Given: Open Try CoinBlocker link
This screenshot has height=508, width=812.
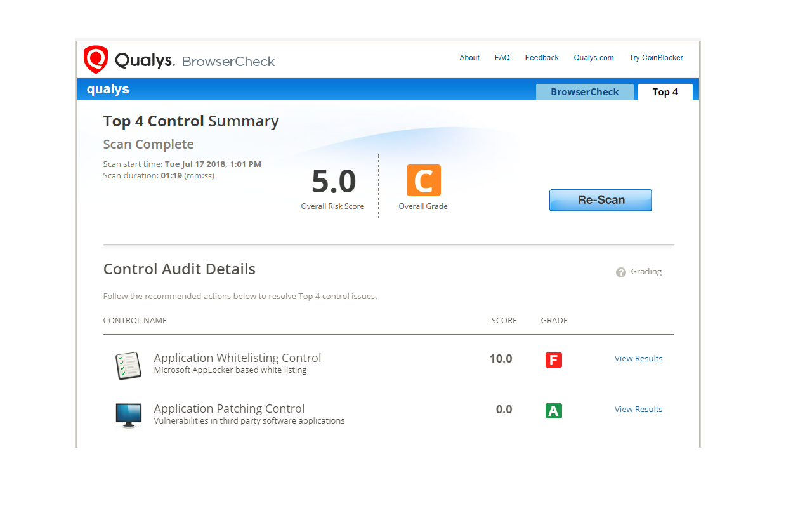Looking at the screenshot, I should tap(656, 58).
